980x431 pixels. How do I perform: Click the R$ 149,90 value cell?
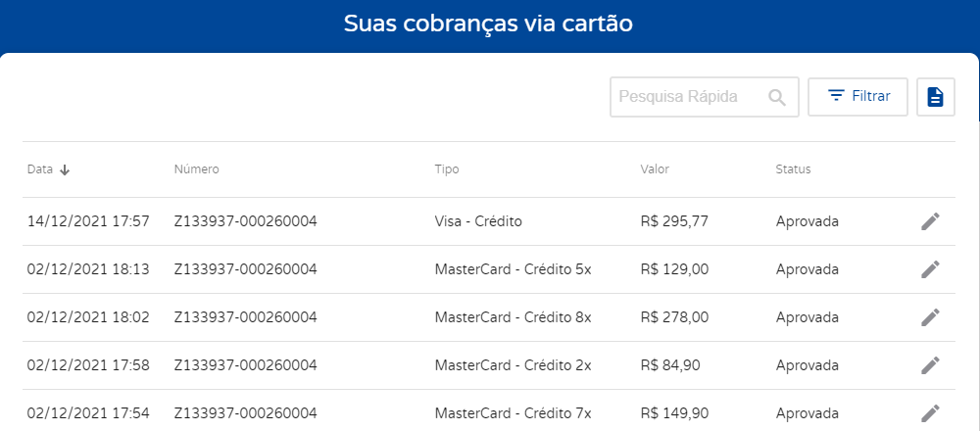674,413
